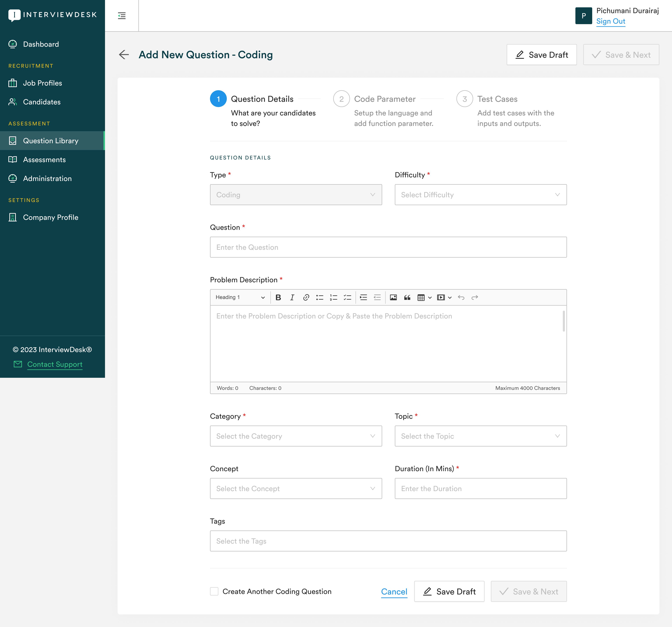Insert a numbered list in the editor
The height and width of the screenshot is (627, 672).
333,297
